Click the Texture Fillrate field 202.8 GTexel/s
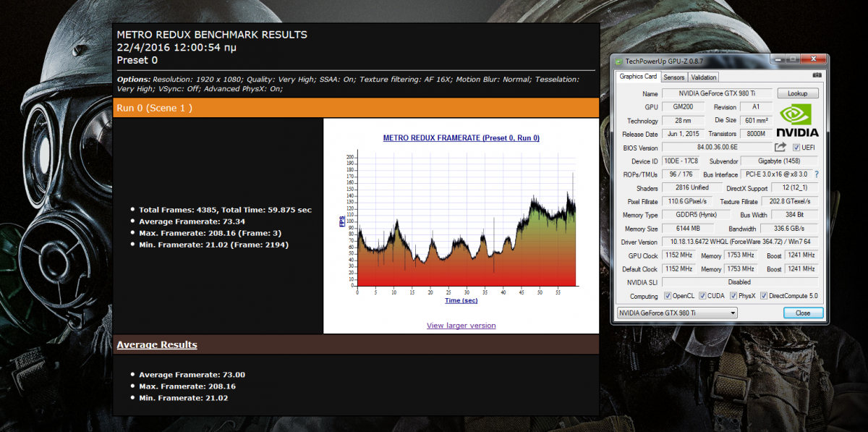 791,202
